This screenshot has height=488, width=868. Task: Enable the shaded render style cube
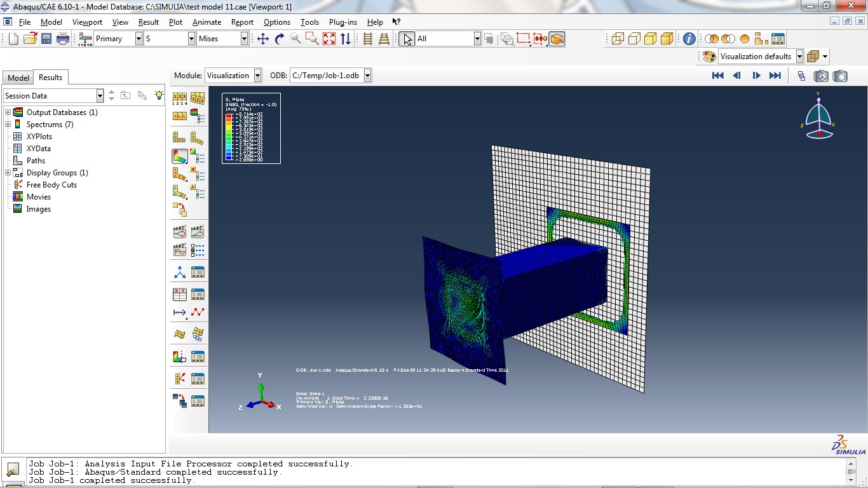tap(667, 39)
